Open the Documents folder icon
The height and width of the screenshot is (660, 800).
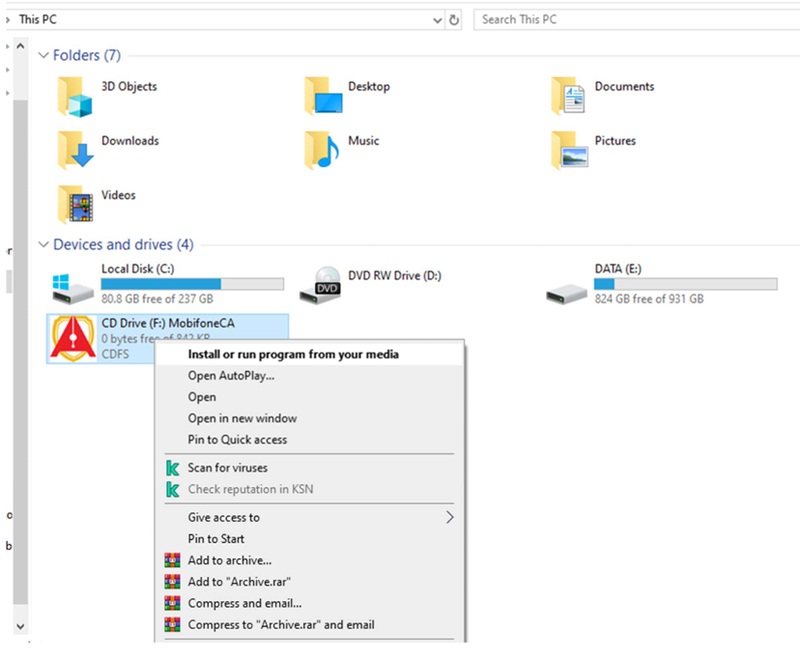[568, 96]
